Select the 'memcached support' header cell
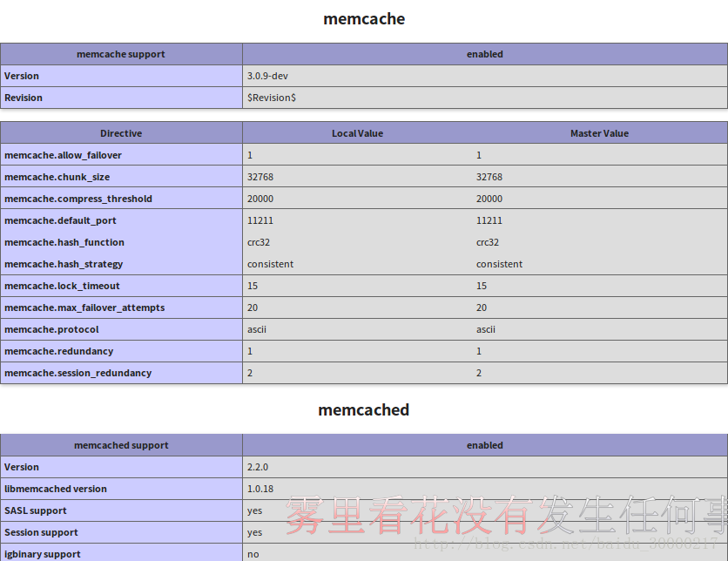 [x=121, y=445]
